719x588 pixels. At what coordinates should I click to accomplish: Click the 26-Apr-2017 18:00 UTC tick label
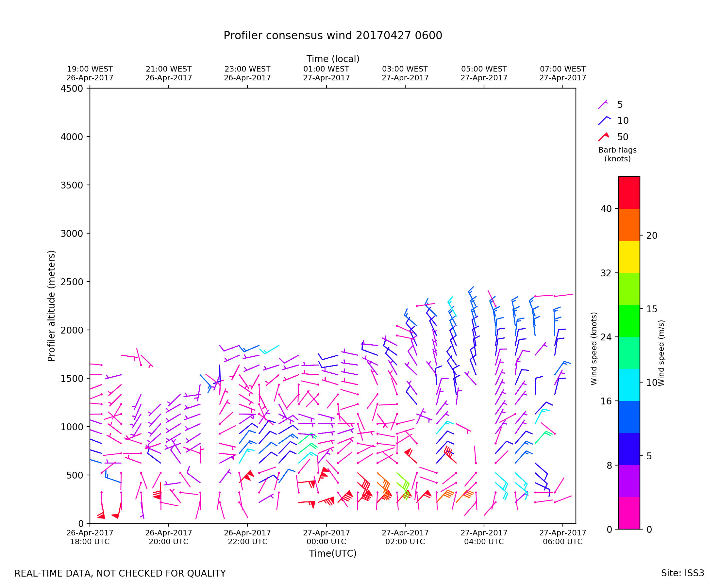tap(90, 537)
